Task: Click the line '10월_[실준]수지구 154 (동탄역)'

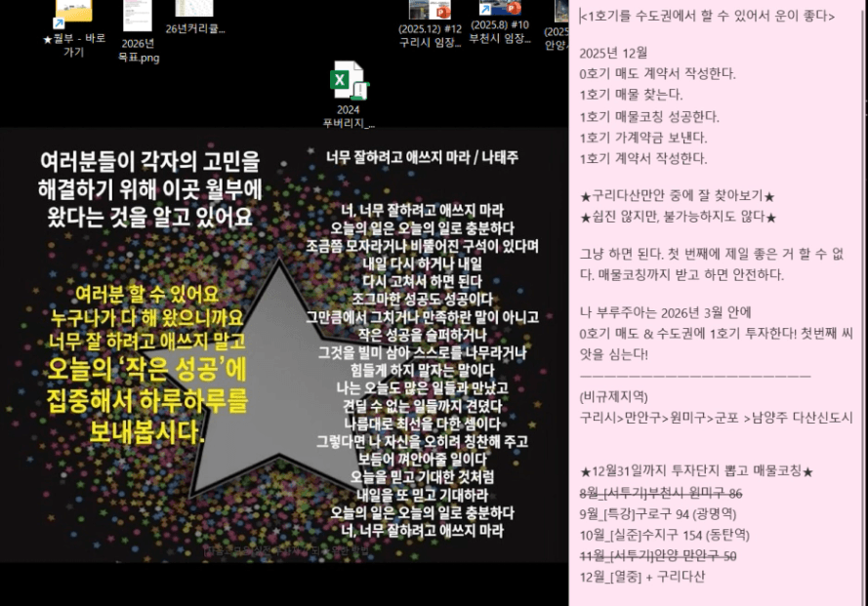Action: click(664, 535)
